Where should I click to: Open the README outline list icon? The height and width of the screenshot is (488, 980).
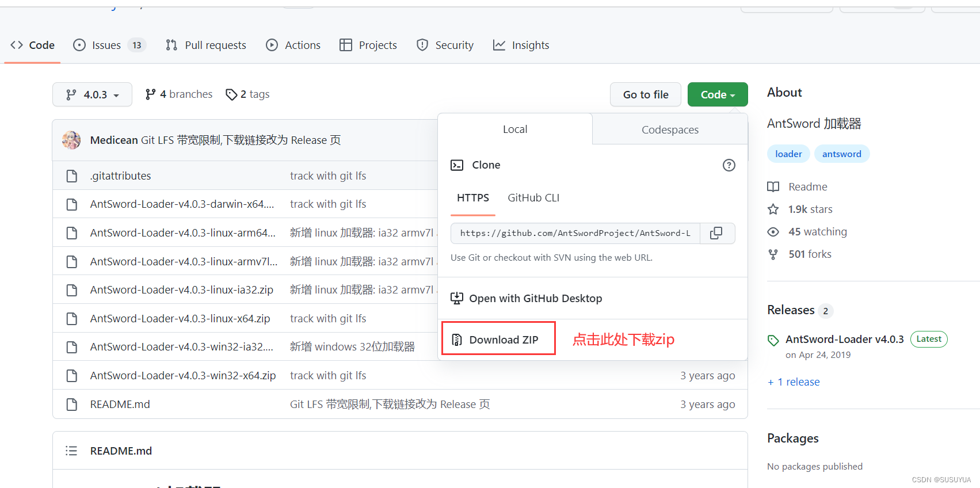[71, 451]
